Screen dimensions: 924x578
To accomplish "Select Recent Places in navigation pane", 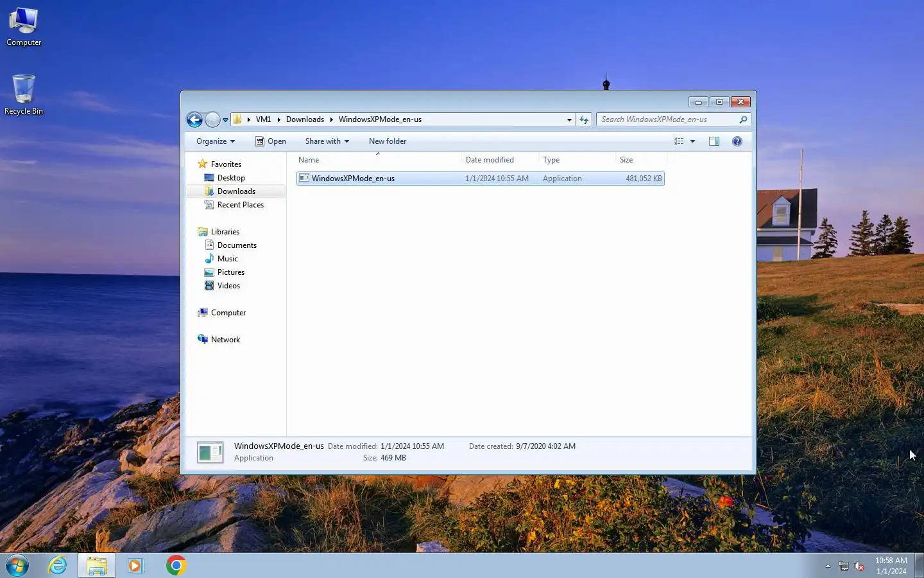I will pos(240,205).
